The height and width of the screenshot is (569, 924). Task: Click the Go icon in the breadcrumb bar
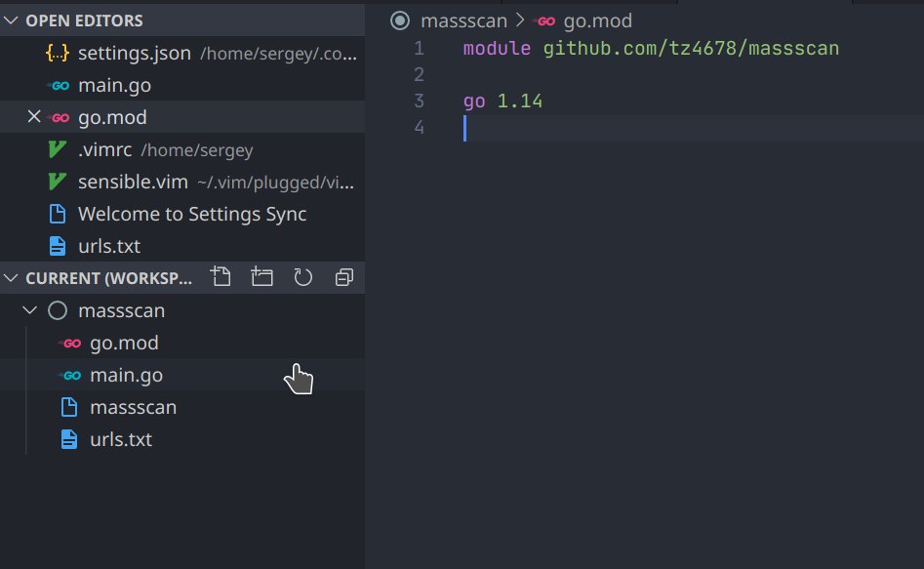click(544, 21)
